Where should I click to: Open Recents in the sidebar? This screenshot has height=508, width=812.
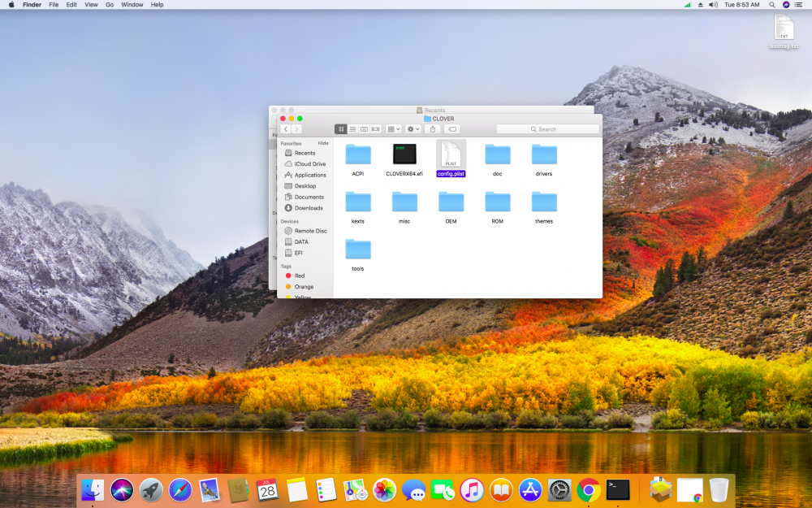coord(304,153)
